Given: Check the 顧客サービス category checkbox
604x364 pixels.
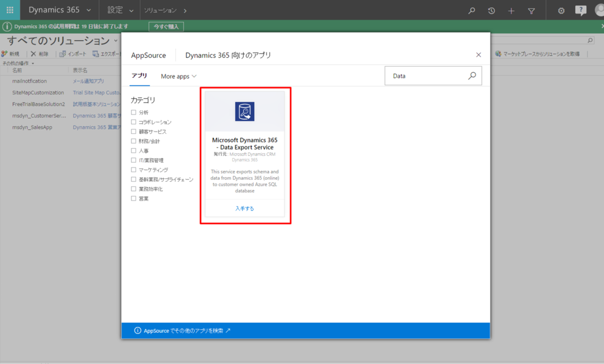Looking at the screenshot, I should click(x=134, y=132).
